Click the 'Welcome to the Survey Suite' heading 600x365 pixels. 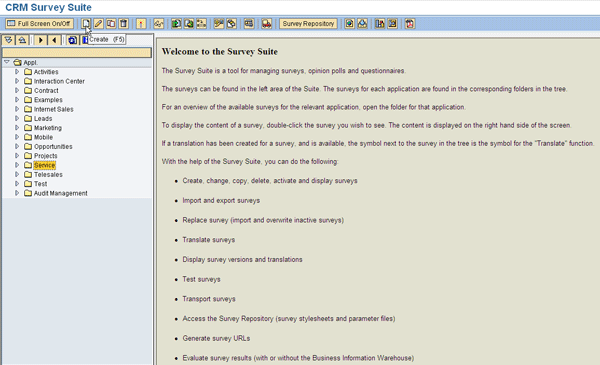(x=220, y=52)
